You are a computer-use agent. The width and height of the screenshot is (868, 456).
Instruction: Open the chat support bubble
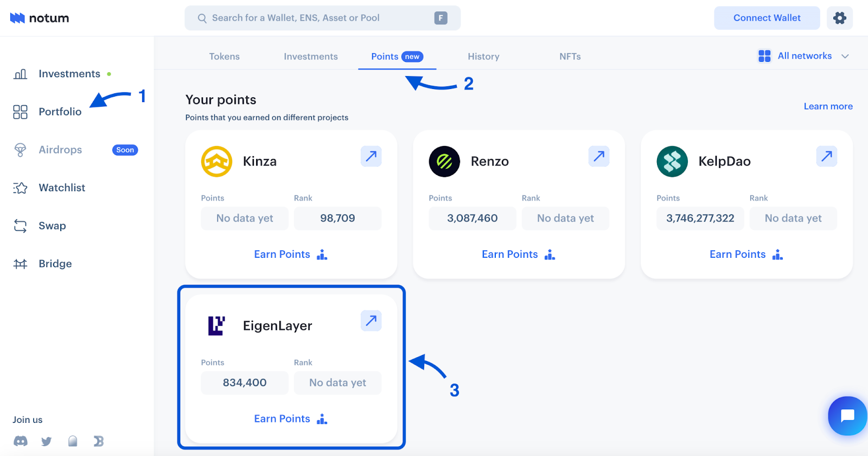[x=847, y=416]
